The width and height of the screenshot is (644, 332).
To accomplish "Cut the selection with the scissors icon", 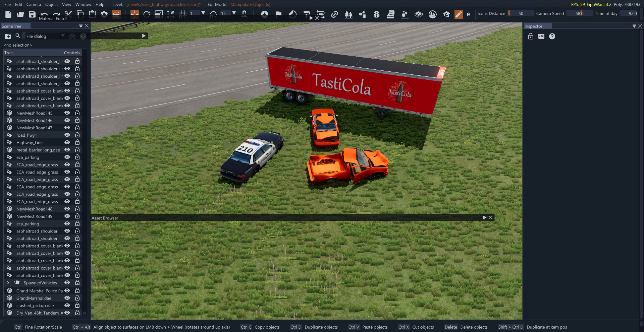I will tap(68, 14).
